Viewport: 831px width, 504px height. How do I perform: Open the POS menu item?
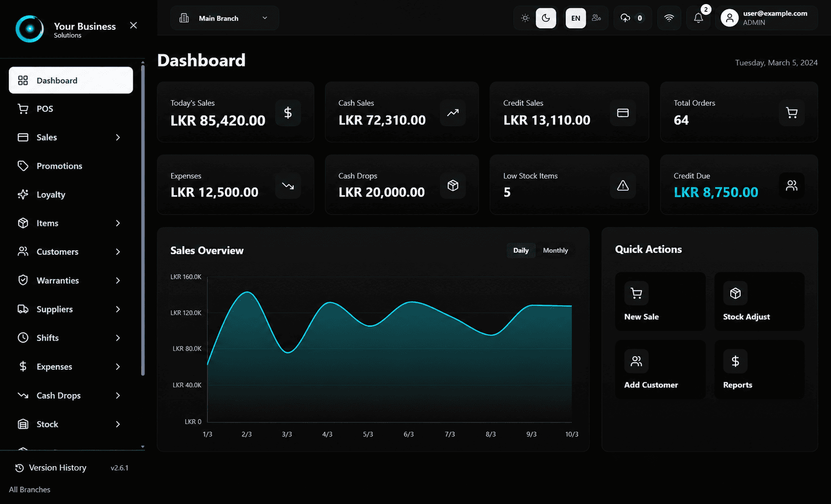71,109
